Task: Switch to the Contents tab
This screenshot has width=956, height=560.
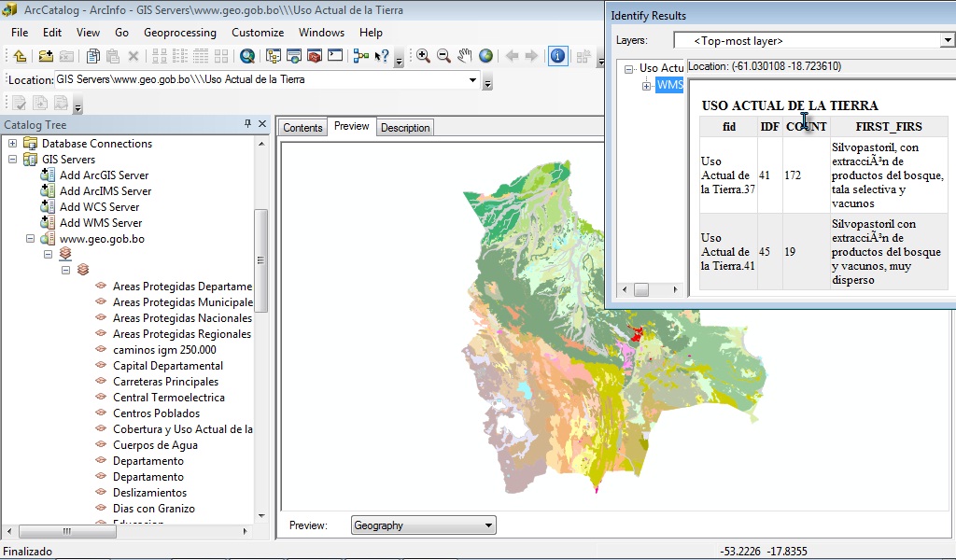Action: pyautogui.click(x=302, y=127)
